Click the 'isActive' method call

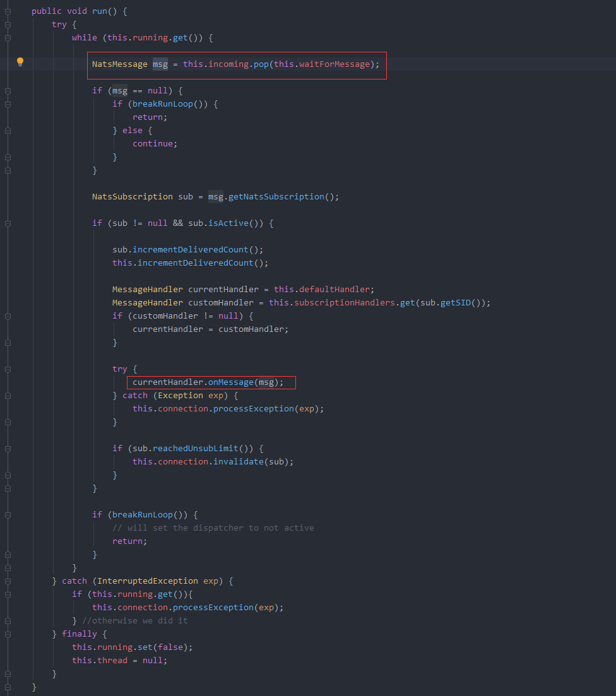[x=228, y=223]
